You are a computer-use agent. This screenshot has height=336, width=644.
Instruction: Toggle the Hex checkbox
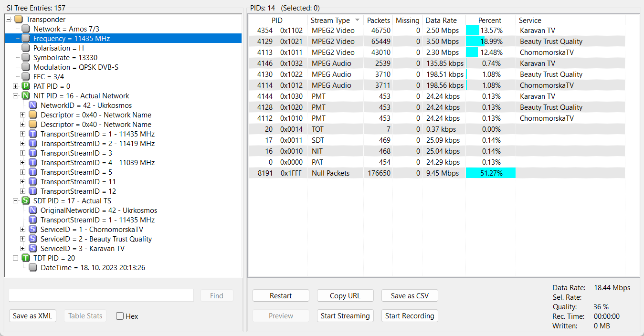pos(120,316)
